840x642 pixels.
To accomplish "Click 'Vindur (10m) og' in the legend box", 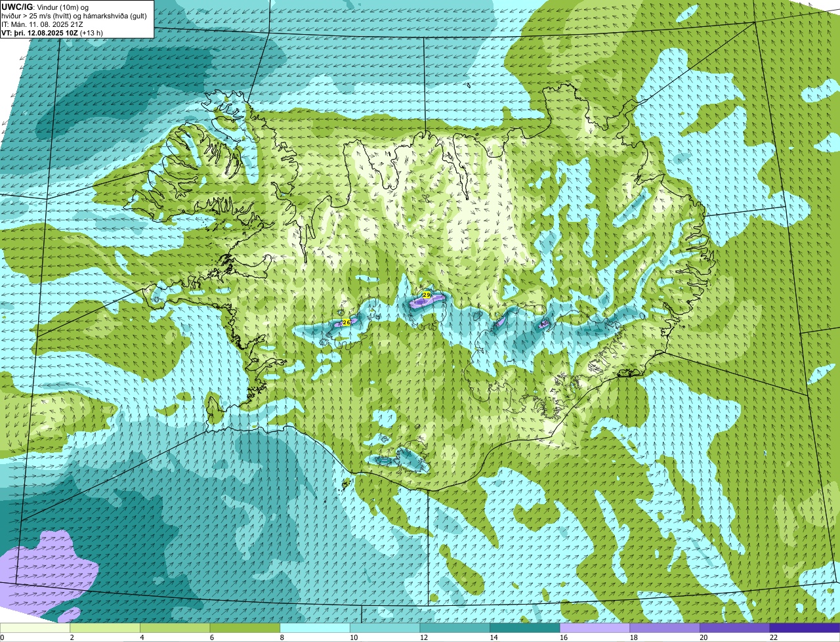I will (64, 7).
